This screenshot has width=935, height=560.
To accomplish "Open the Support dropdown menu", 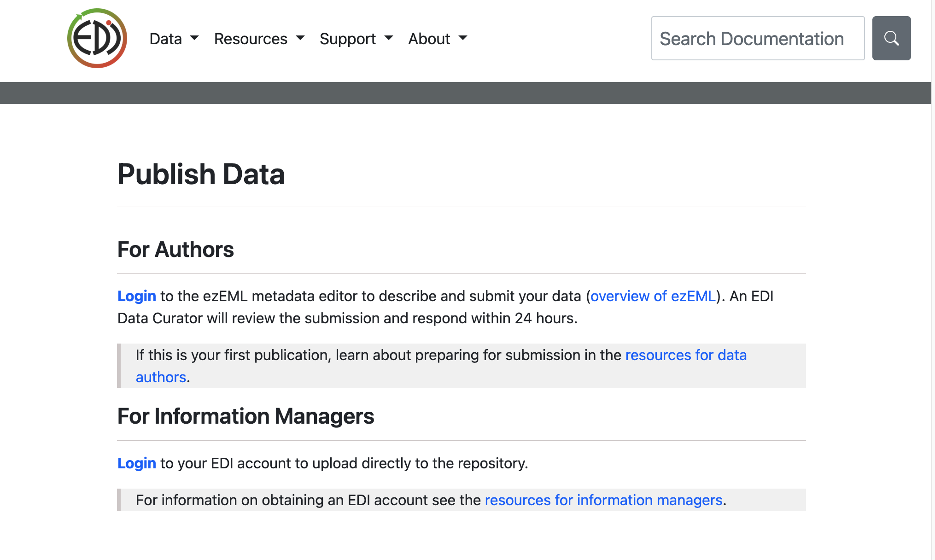I will click(x=356, y=39).
